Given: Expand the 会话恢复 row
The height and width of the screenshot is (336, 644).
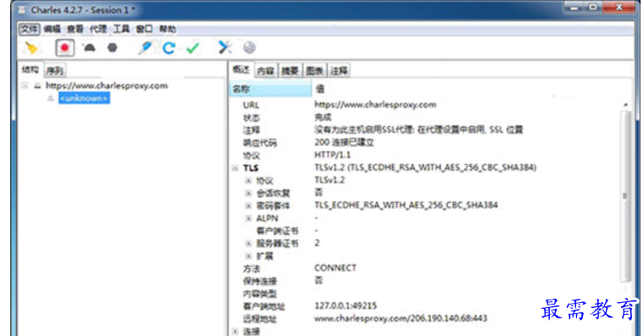Looking at the screenshot, I should pos(248,193).
